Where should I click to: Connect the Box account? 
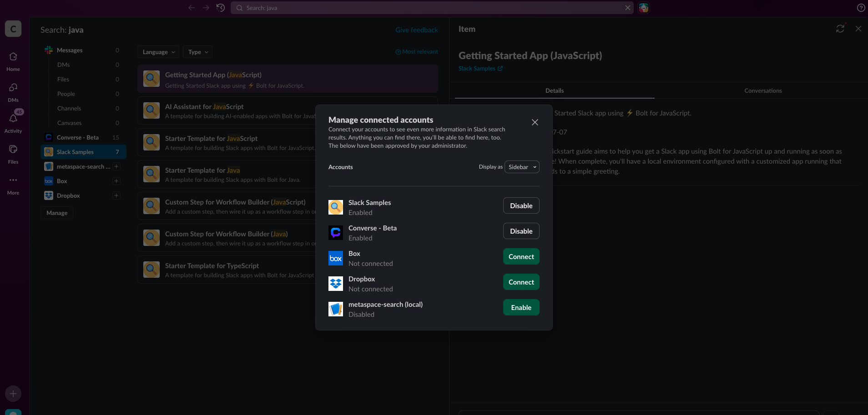(521, 256)
